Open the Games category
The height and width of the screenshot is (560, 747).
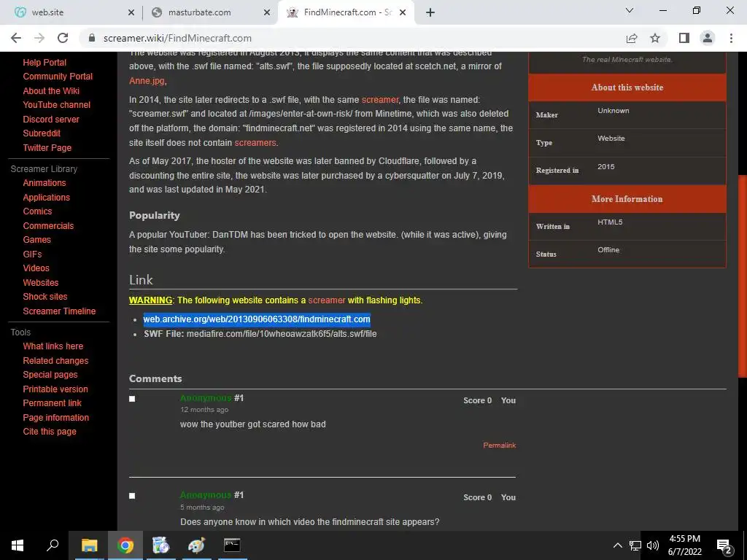(36, 240)
